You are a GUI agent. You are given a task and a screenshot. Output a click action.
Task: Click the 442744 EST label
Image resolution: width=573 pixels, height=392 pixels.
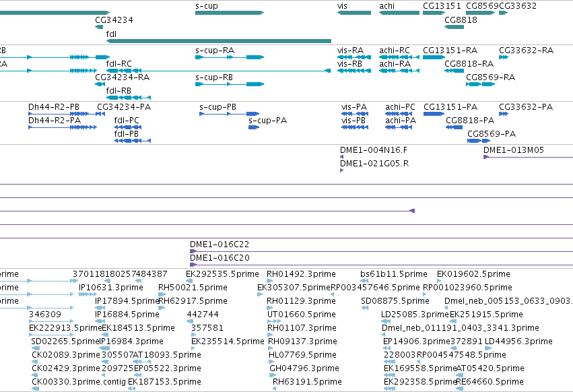(203, 315)
